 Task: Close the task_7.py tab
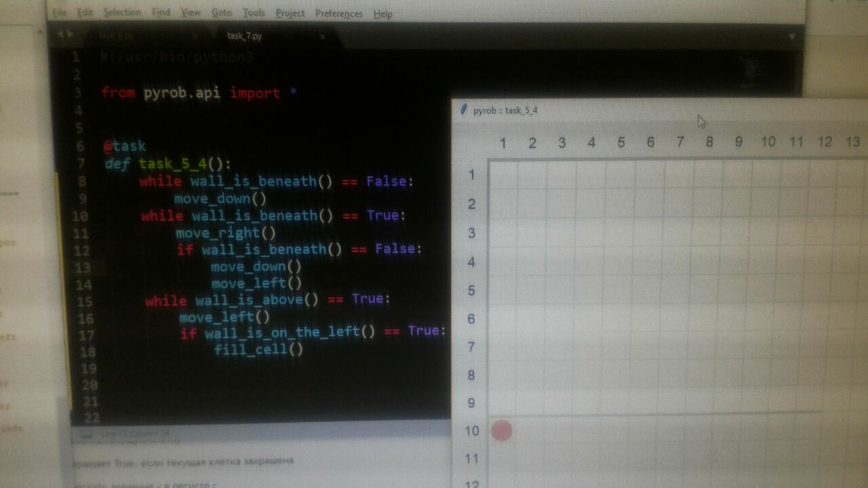pyautogui.click(x=323, y=37)
